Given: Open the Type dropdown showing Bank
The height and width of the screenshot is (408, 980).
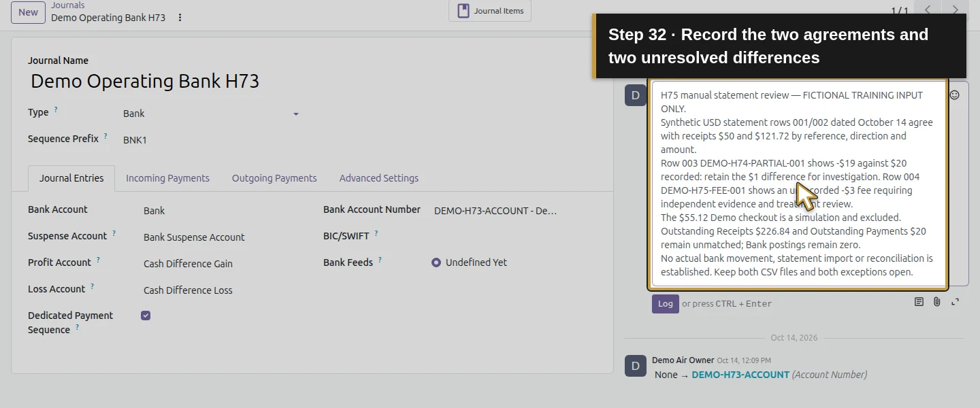Looking at the screenshot, I should (211, 114).
